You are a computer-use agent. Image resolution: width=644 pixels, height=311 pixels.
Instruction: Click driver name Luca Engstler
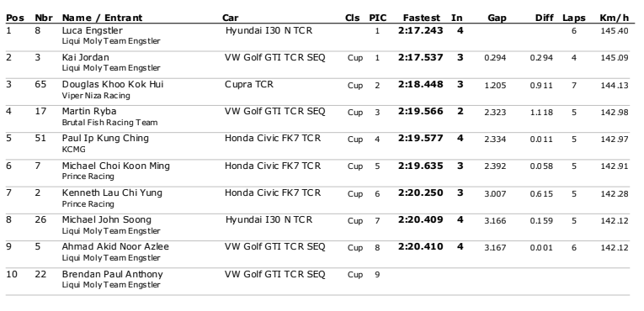pyautogui.click(x=93, y=31)
